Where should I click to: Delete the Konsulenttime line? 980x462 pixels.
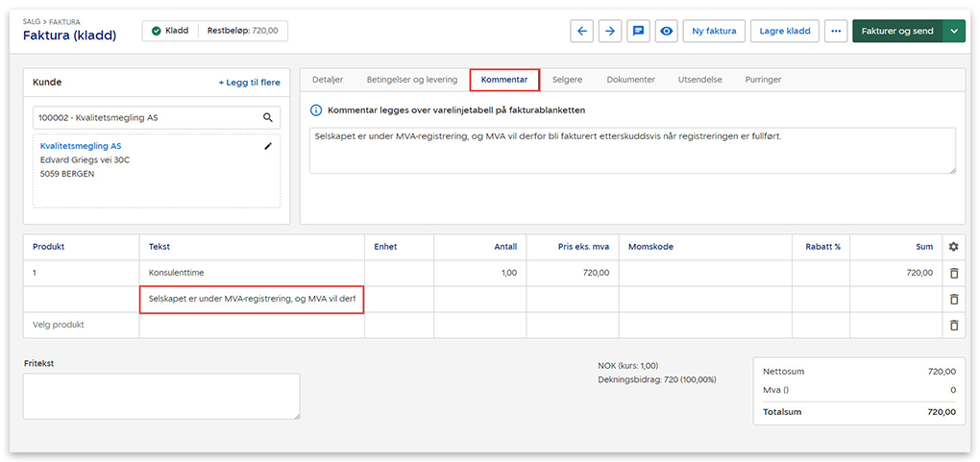pos(953,273)
